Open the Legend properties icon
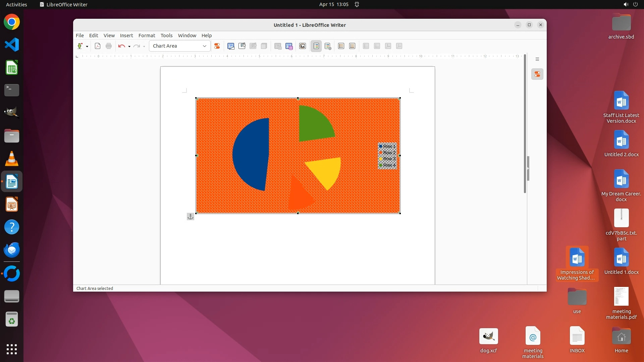 328,46
